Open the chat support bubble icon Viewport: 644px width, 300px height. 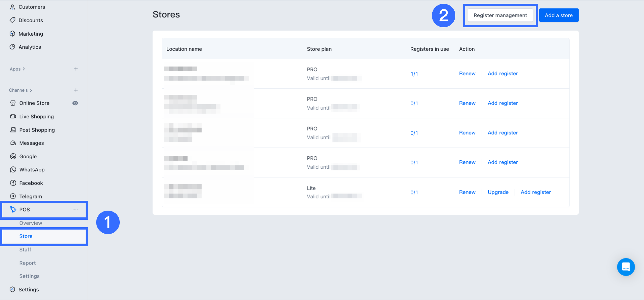tap(626, 267)
